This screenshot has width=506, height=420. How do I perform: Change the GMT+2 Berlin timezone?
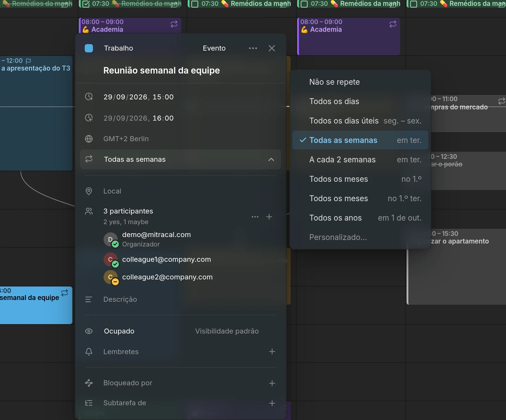point(126,139)
